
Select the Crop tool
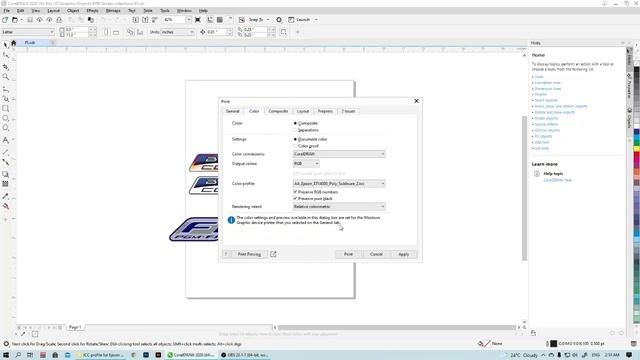(x=6, y=67)
